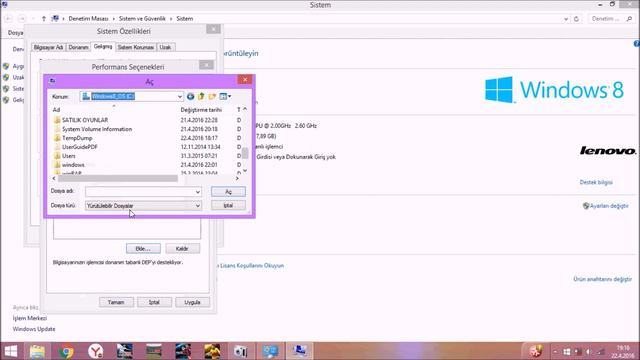Switch to the Bilgisayar Adı tab
This screenshot has width=640, height=360.
point(48,47)
